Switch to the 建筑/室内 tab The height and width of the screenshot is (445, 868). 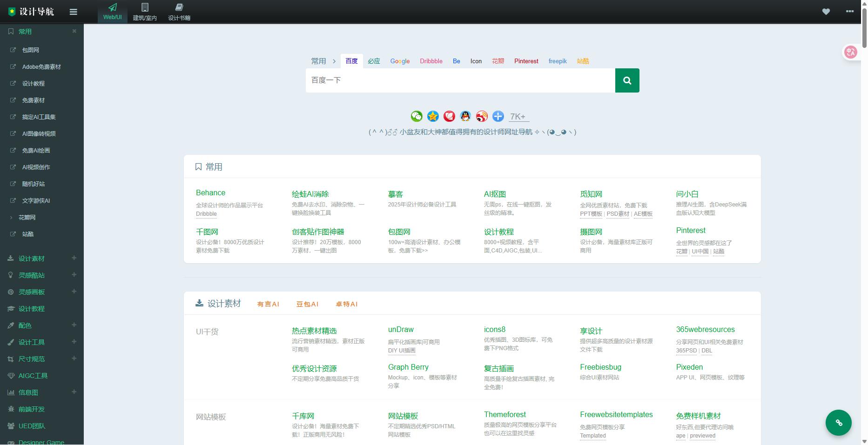145,12
